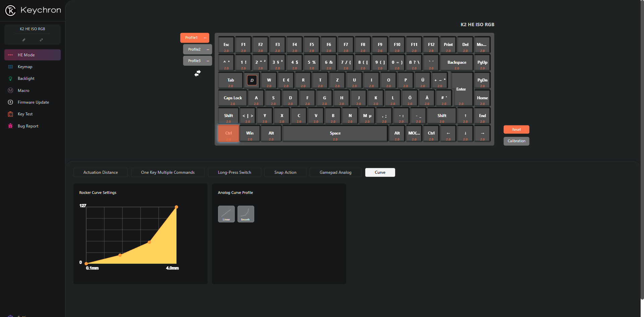
Task: Select the Caps Lock key
Action: (233, 98)
